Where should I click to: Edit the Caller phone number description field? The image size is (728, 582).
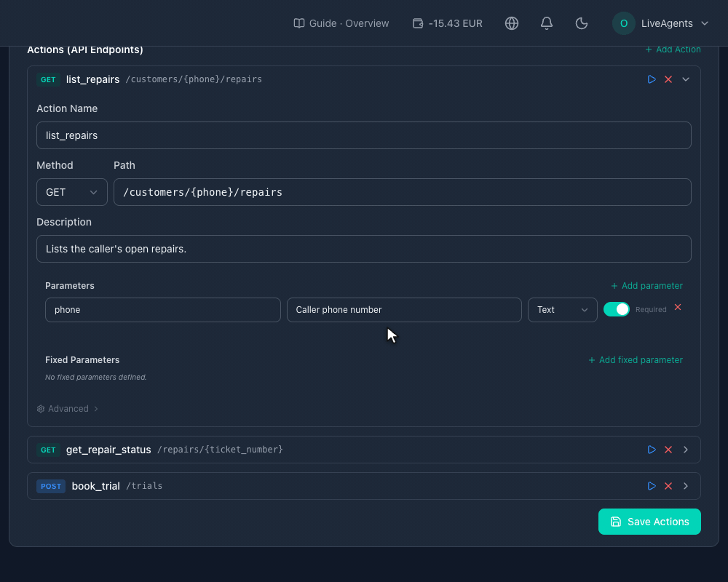[404, 310]
